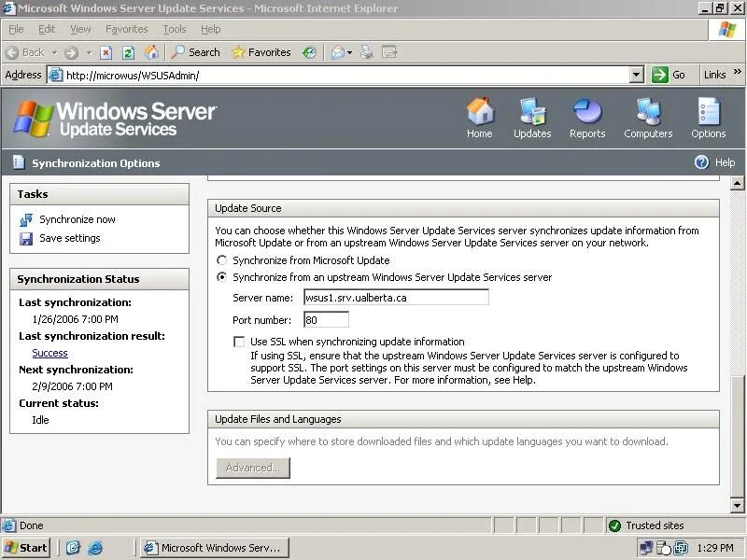Viewport: 747px width, 560px height.
Task: Launch Internet Explorer from the quick launch bar
Action: coord(95,548)
